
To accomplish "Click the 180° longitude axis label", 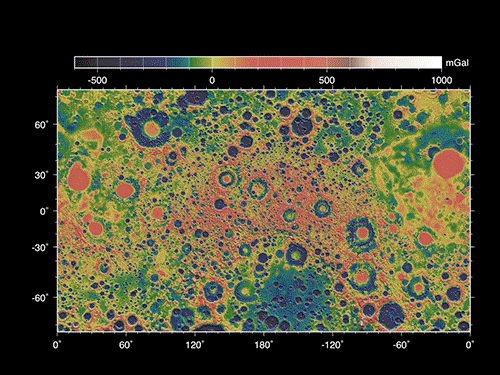I will tap(264, 345).
